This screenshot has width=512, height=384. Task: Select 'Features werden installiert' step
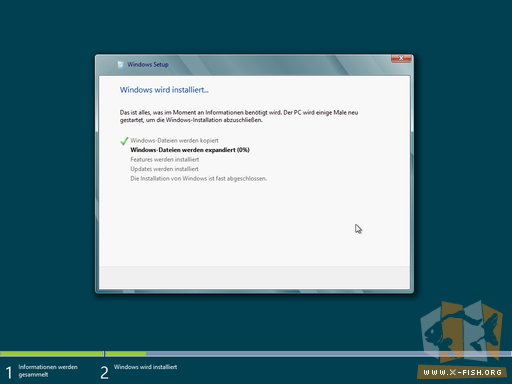(165, 160)
